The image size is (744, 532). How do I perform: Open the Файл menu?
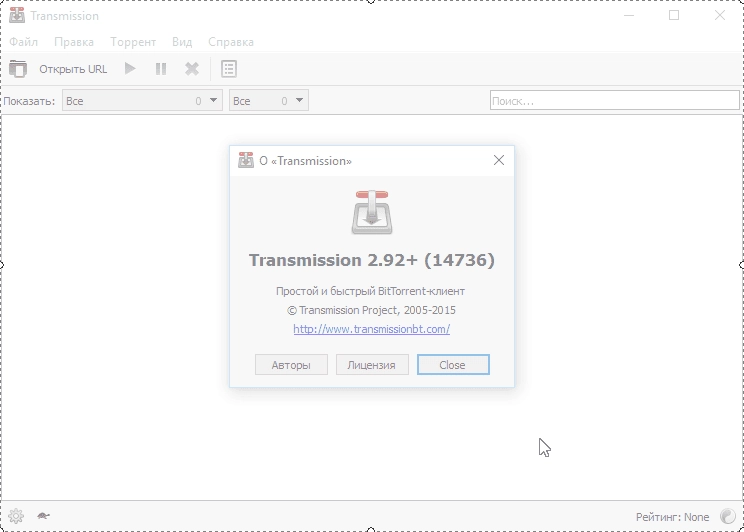[23, 42]
